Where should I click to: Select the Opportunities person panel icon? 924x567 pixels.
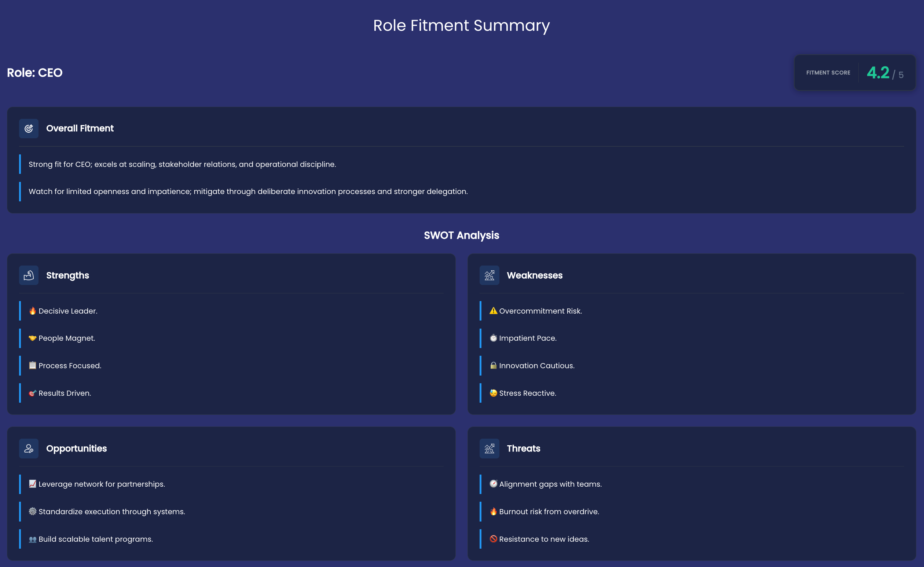click(29, 448)
